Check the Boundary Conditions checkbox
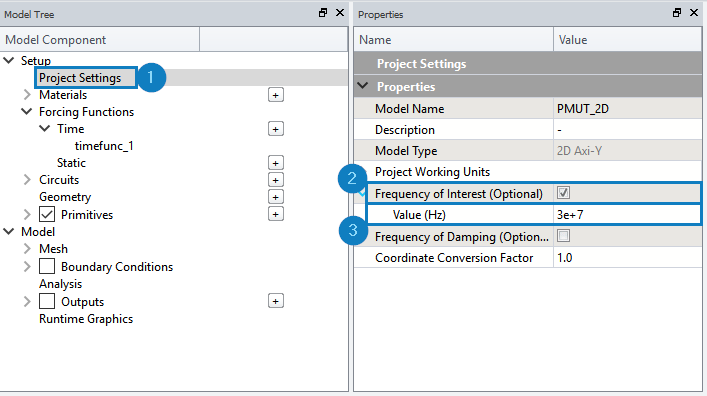Image resolution: width=707 pixels, height=396 pixels. click(x=47, y=266)
